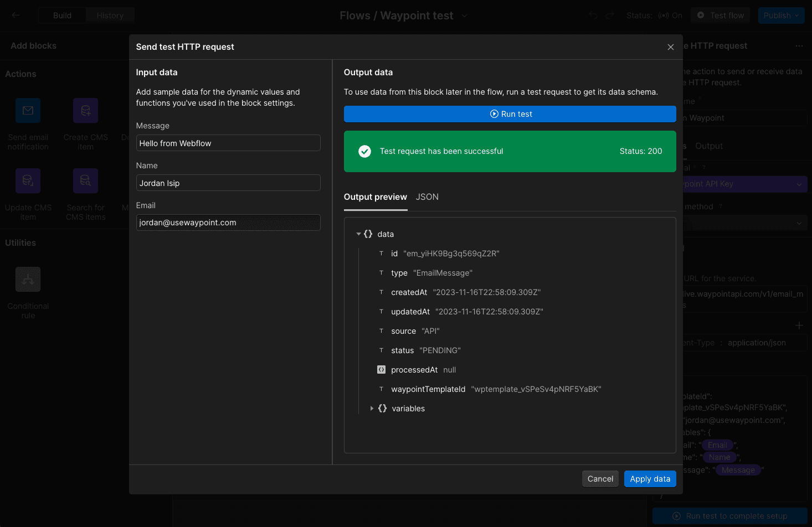812x527 pixels.
Task: Click the Conditional rule block icon
Action: tap(28, 280)
